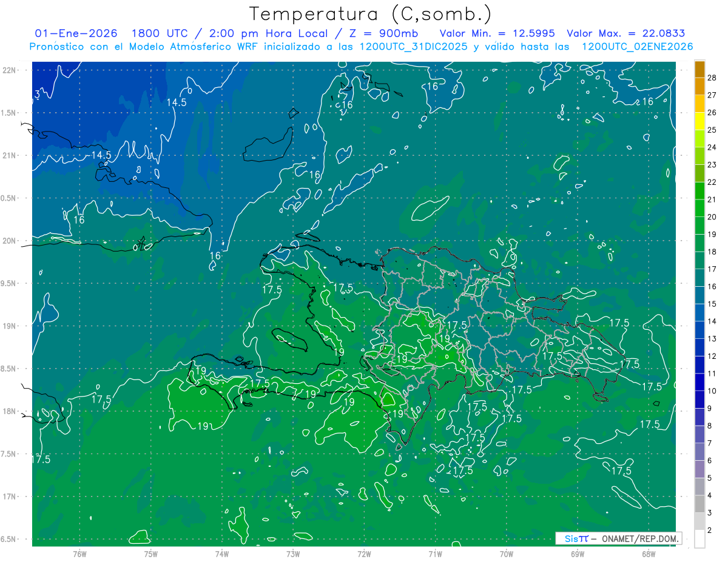Click the color scale label "14"
The width and height of the screenshot is (728, 562).
pyautogui.click(x=712, y=321)
